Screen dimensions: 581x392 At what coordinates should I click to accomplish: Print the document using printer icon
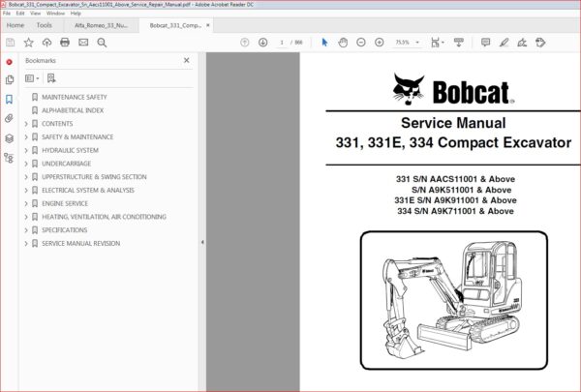point(65,43)
